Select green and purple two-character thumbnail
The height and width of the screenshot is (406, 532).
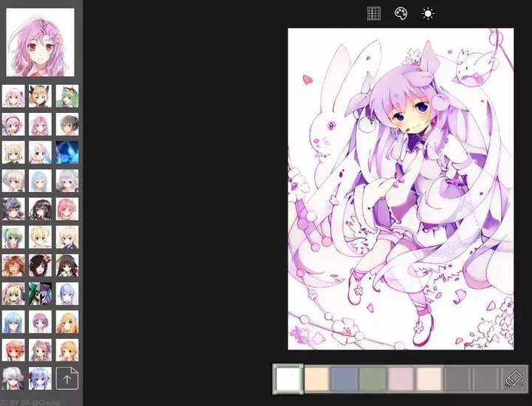pos(40,294)
